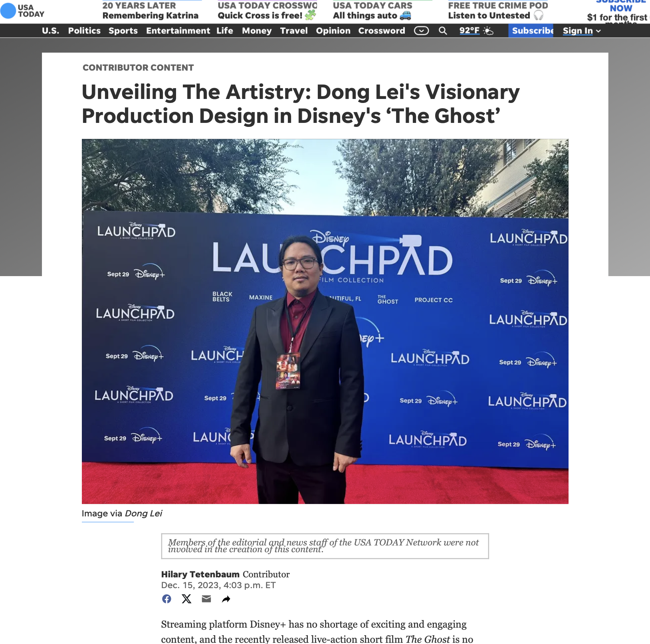650x644 pixels.
Task: Go to the Crossword section
Action: pos(382,31)
